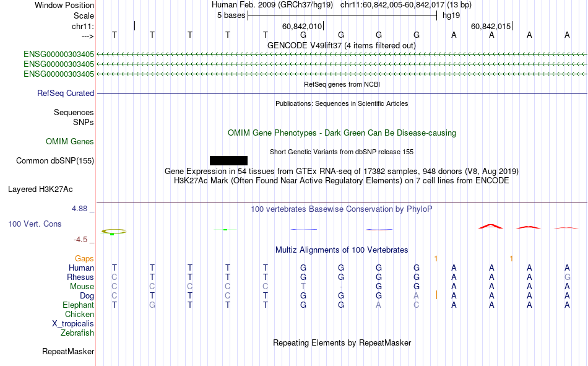Select the tallest red PhyloP conservation peak
588x366 pixels.
pos(490,227)
